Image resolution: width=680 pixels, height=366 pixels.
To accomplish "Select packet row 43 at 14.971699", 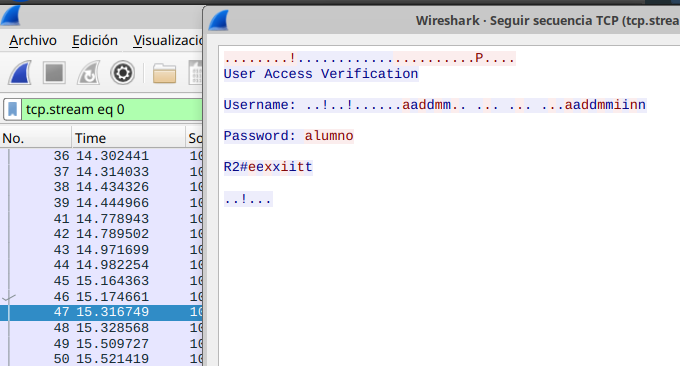I will pos(101,250).
